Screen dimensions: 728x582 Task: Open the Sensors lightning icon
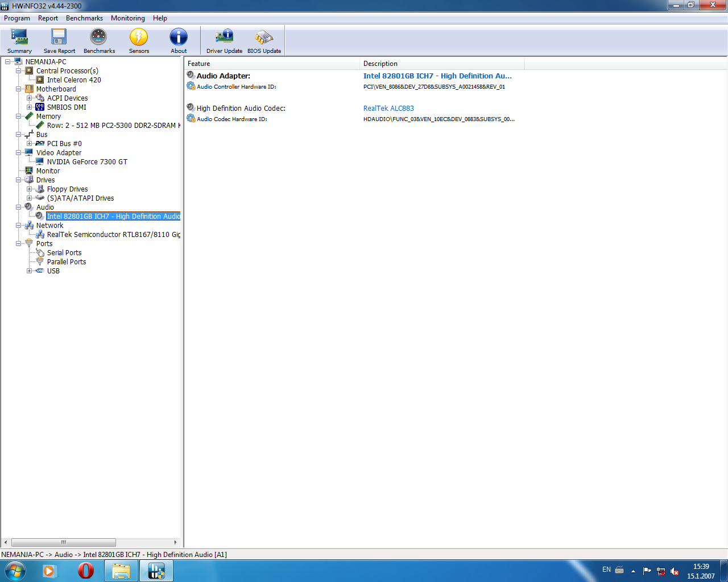coord(139,41)
